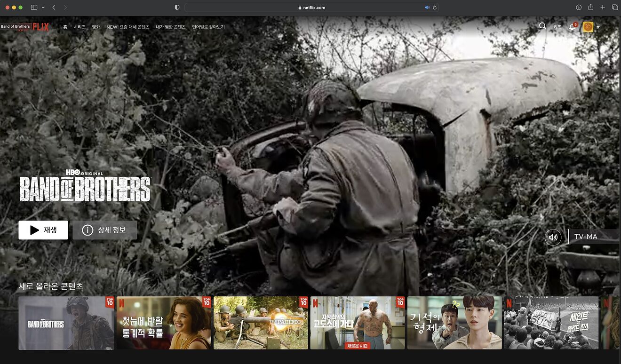
Task: Click the Band of Brothers title logo
Action: [x=85, y=185]
